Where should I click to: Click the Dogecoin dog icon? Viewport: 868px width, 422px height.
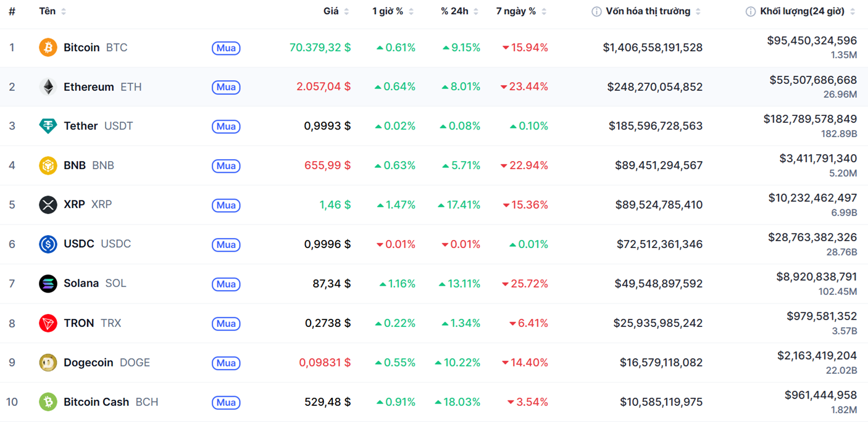[48, 363]
